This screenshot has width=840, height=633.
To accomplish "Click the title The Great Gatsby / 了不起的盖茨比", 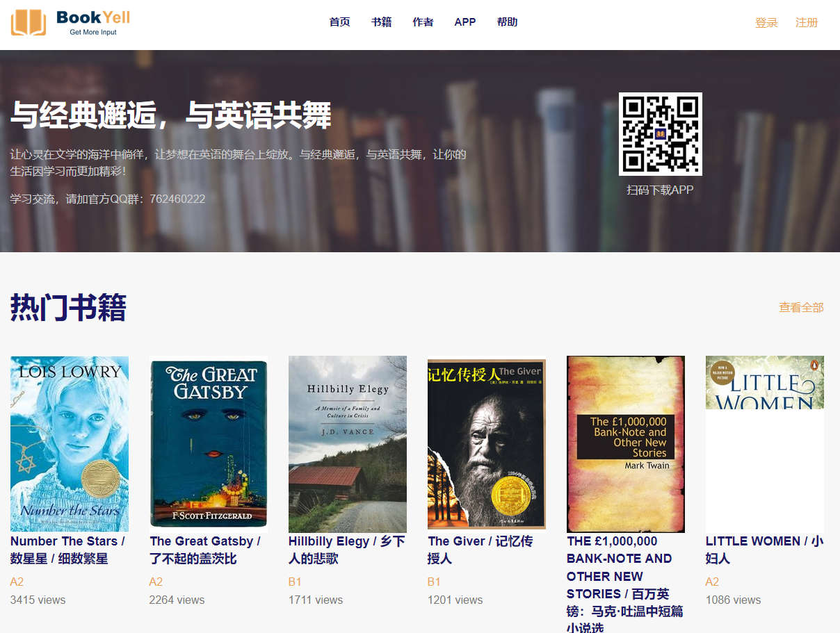I will pos(205,550).
